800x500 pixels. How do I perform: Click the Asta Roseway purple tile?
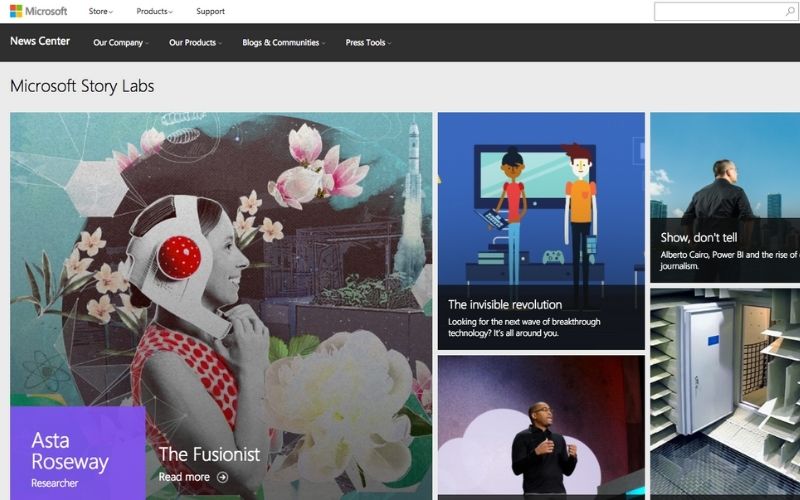coord(78,453)
